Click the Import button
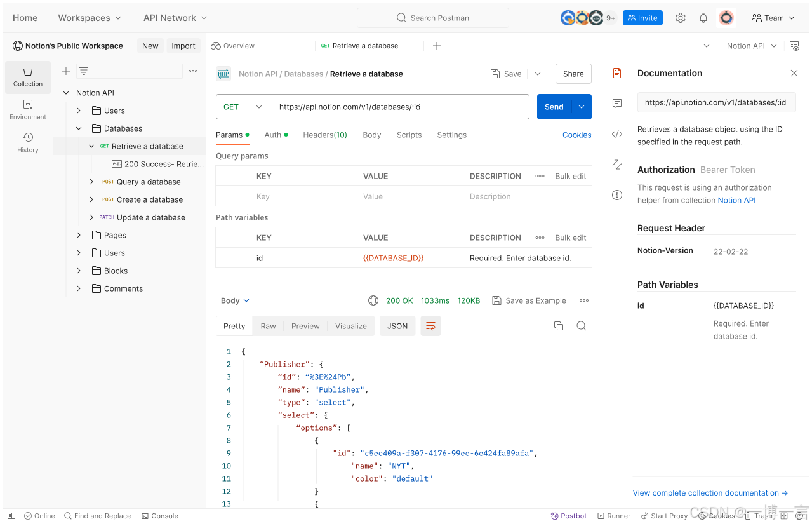812x526 pixels. pyautogui.click(x=183, y=46)
